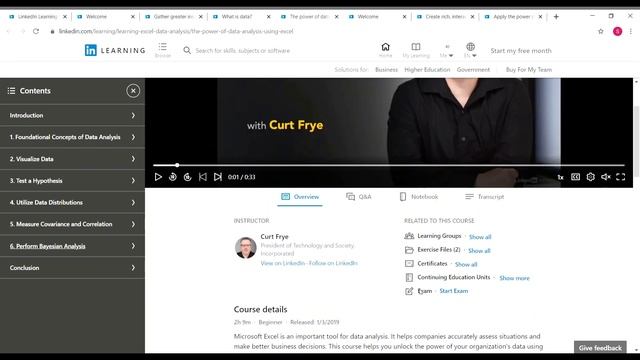Click the Start Exam link
This screenshot has height=360, width=640.
[454, 291]
